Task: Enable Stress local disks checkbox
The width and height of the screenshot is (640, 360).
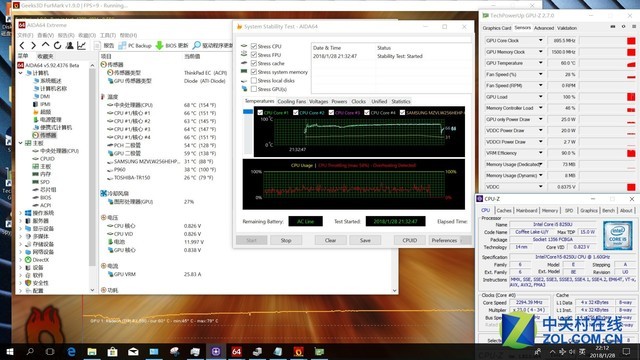Action: click(254, 80)
